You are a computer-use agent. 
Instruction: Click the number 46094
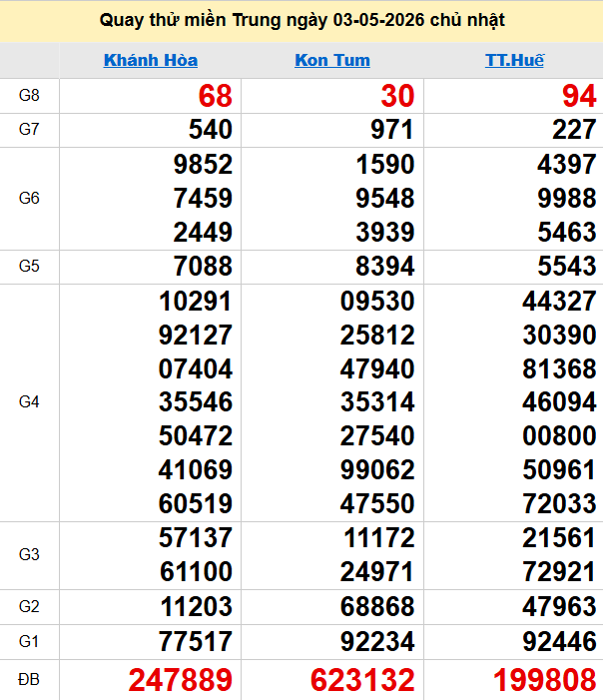point(560,402)
